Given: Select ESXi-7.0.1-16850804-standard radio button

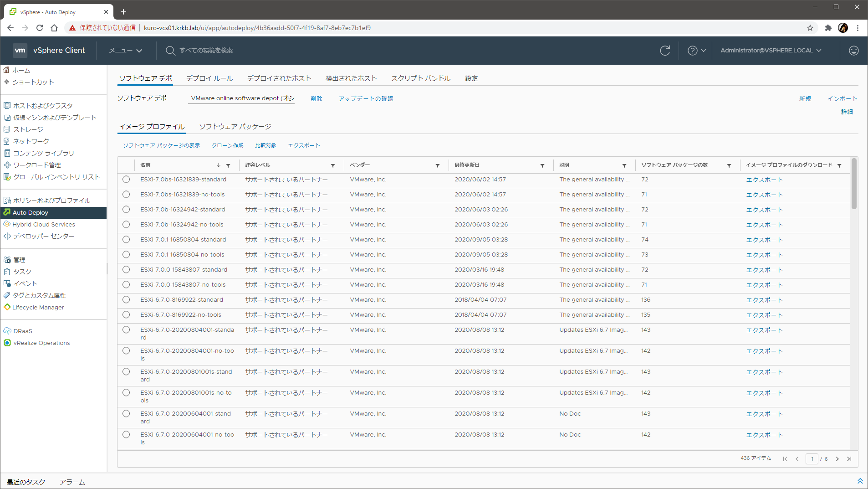Looking at the screenshot, I should (126, 240).
